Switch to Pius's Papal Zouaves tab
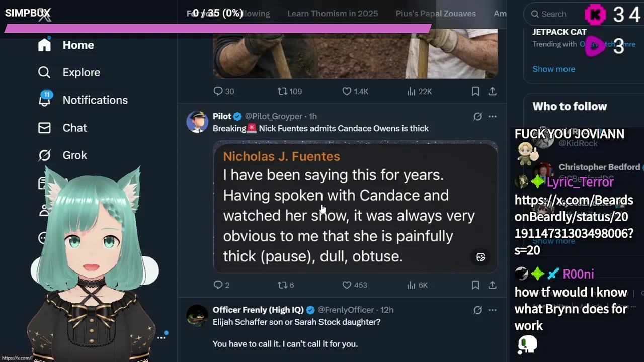This screenshot has width=644, height=362. 436,14
